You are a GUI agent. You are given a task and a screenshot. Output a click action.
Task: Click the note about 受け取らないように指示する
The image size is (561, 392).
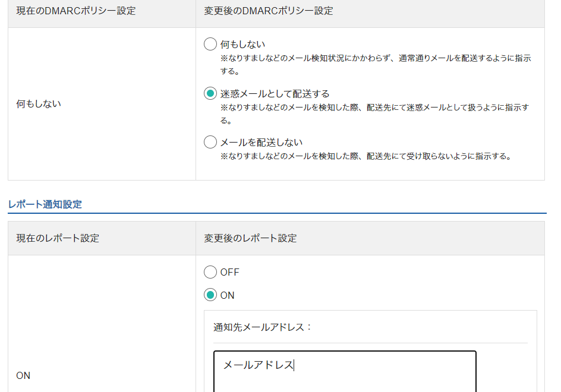point(365,157)
